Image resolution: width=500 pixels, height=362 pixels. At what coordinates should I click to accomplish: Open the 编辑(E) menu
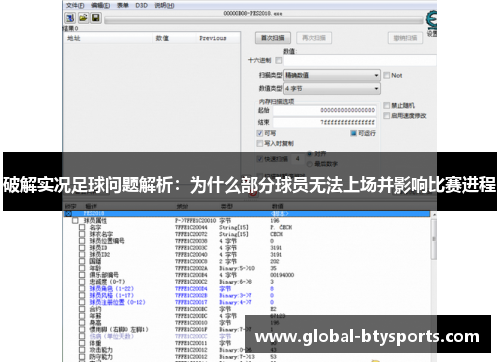[x=100, y=5]
